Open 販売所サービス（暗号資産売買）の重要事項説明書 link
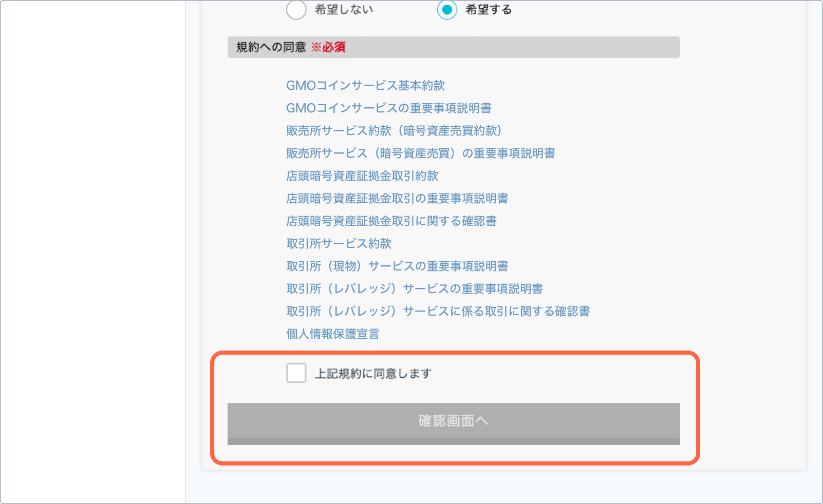Image resolution: width=823 pixels, height=504 pixels. [x=421, y=153]
